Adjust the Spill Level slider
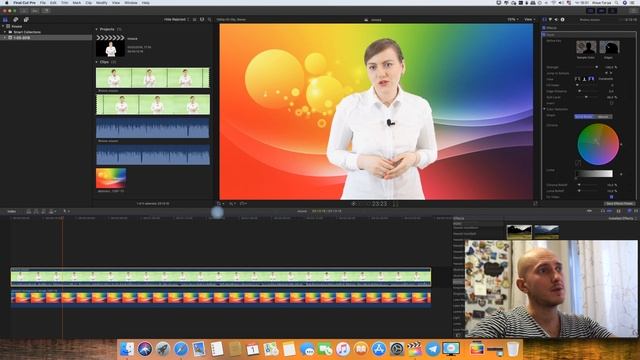Screen dimensions: 640x360 click(x=587, y=97)
